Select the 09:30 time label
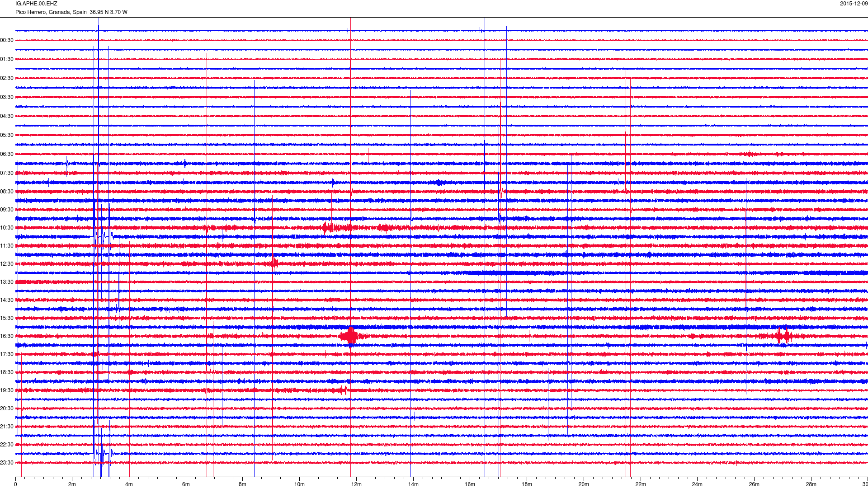The height and width of the screenshot is (488, 868). [7, 210]
